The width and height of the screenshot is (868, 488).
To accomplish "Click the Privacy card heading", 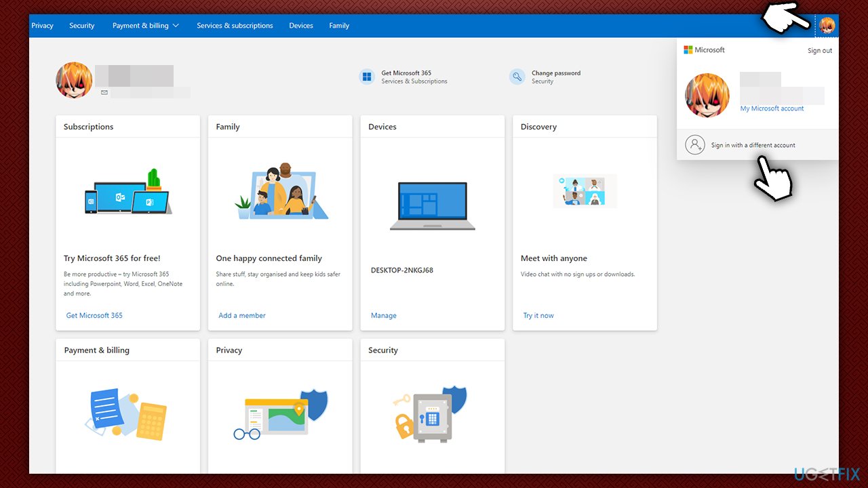I will click(x=229, y=350).
